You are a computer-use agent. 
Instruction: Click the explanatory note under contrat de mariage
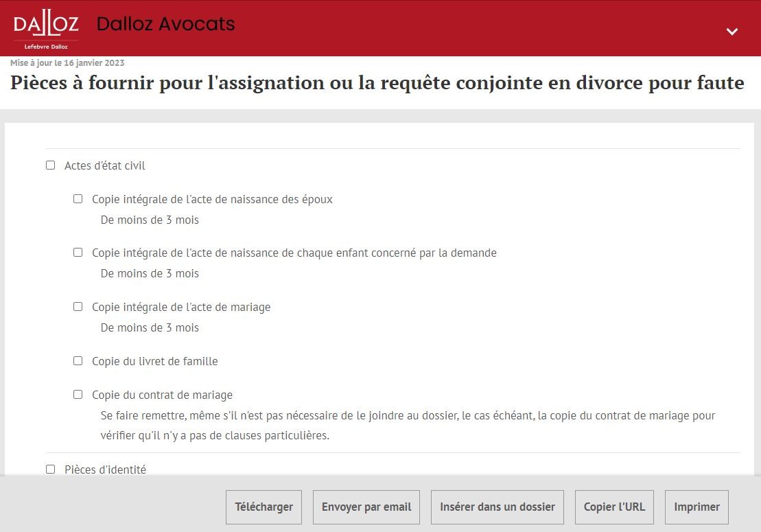pos(408,426)
